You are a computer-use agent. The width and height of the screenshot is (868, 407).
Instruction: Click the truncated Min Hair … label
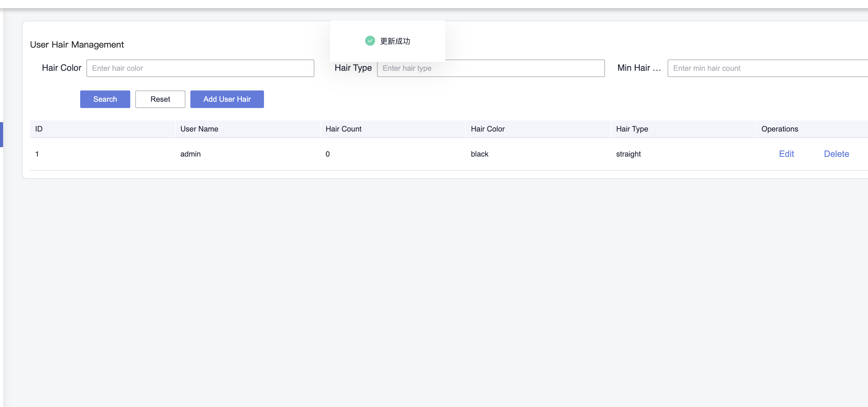pyautogui.click(x=638, y=68)
